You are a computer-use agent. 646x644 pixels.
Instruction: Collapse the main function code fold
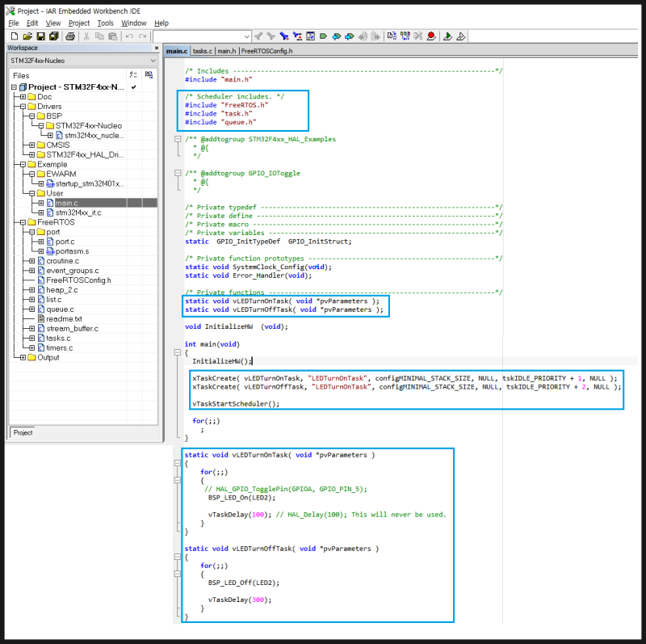click(x=178, y=352)
